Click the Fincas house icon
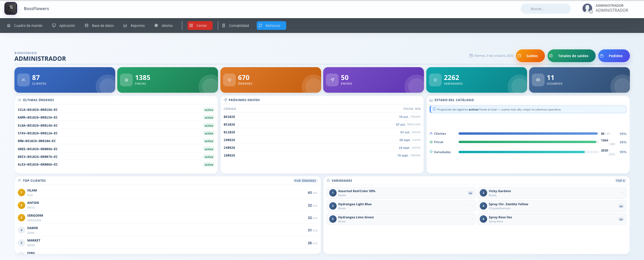Image resolution: width=644 pixels, height=260 pixels. [x=126, y=80]
